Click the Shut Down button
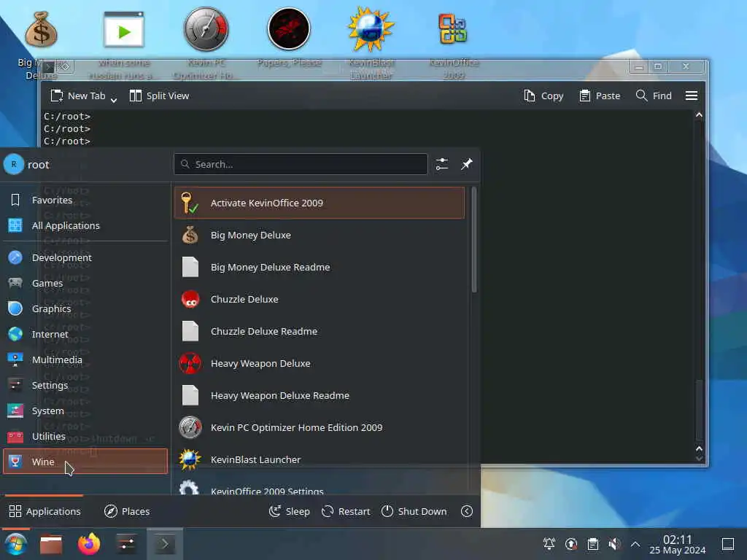 point(414,511)
